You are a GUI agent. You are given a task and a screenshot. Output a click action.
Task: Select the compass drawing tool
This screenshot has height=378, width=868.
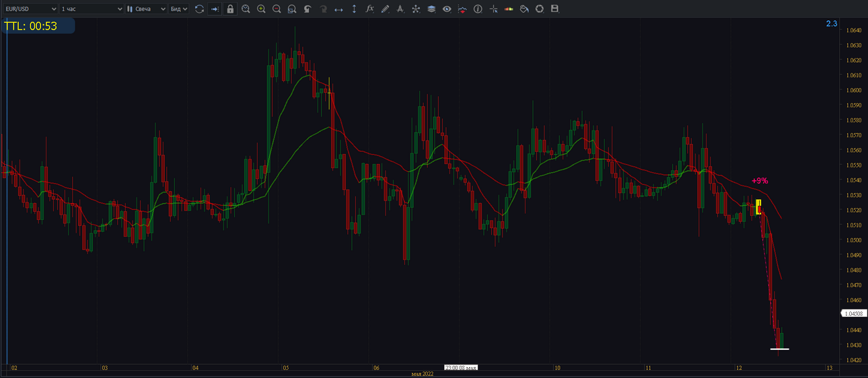[400, 9]
